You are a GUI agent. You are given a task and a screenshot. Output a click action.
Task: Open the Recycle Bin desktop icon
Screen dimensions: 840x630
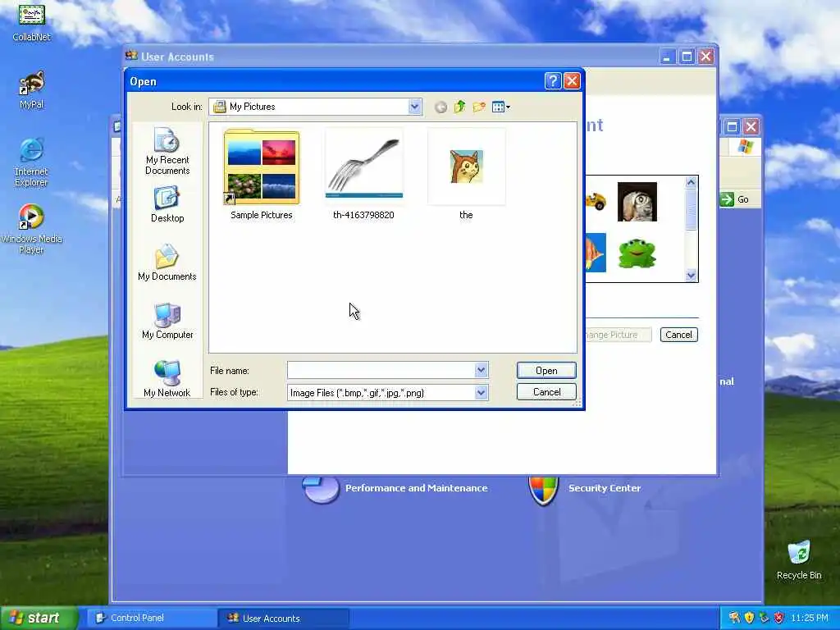(x=799, y=560)
